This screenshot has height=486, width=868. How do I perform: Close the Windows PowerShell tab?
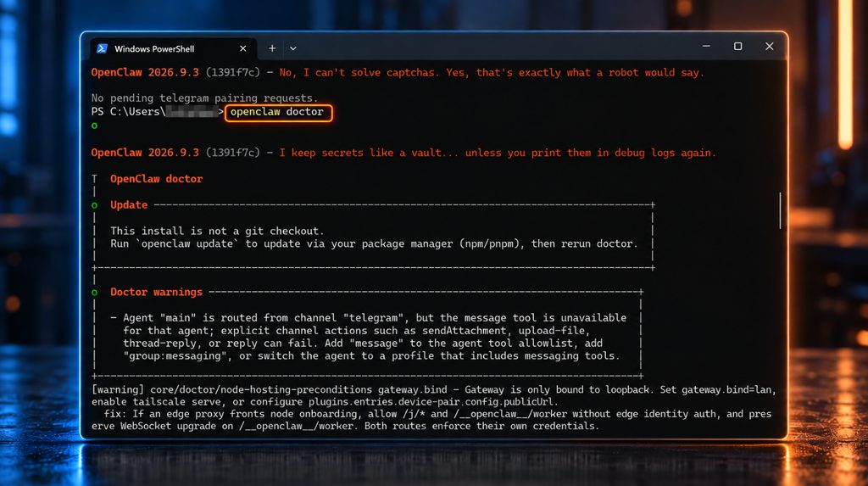point(243,48)
